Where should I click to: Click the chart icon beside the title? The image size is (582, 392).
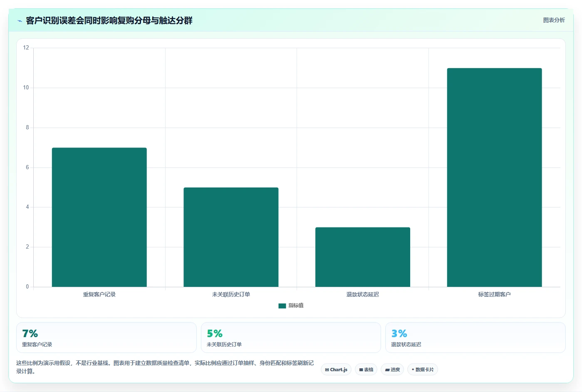click(x=20, y=21)
